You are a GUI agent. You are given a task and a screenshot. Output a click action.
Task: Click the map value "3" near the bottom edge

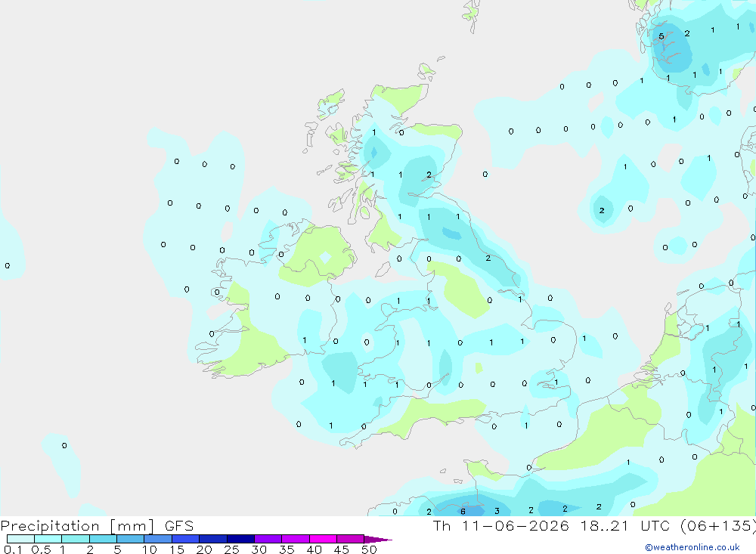497,511
